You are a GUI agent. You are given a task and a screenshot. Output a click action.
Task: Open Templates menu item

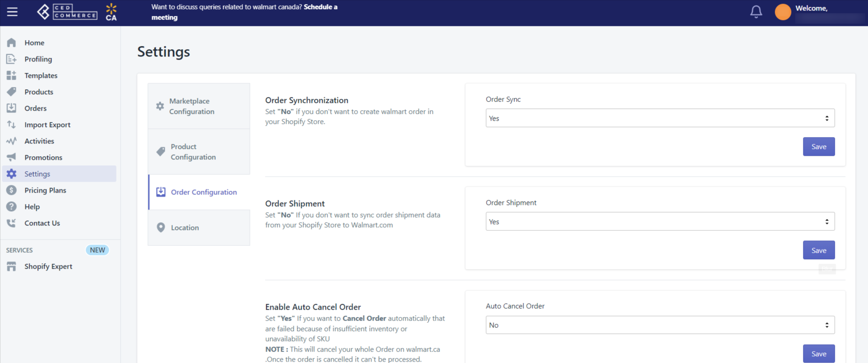coord(41,75)
